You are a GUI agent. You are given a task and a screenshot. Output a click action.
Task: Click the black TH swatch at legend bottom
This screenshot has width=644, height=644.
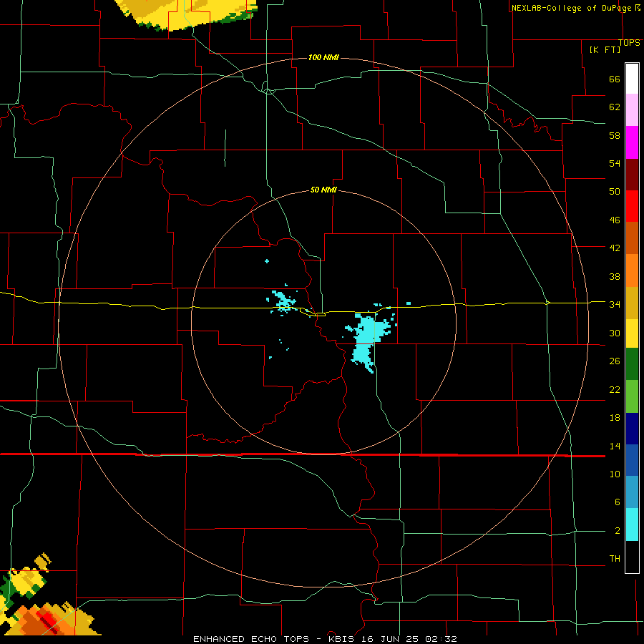[632, 557]
